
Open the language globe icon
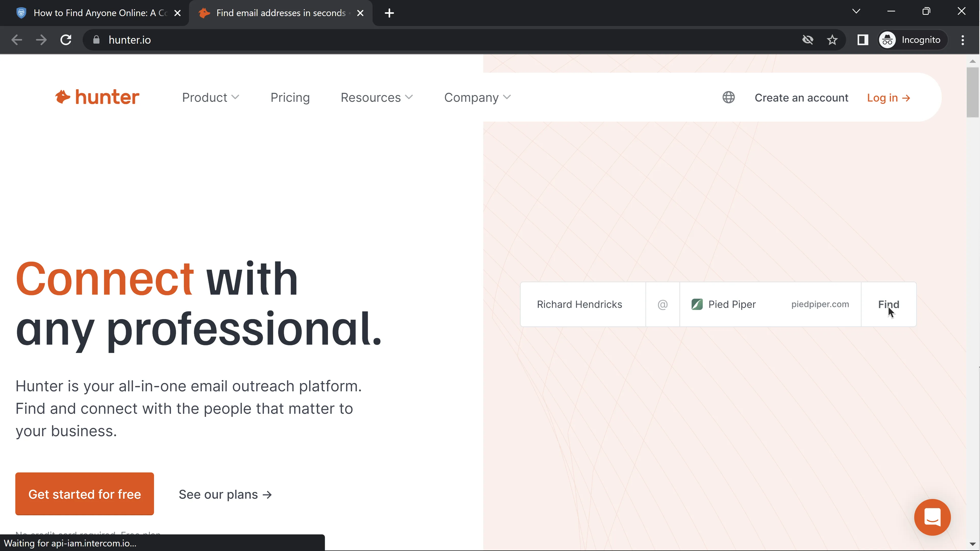pos(728,97)
